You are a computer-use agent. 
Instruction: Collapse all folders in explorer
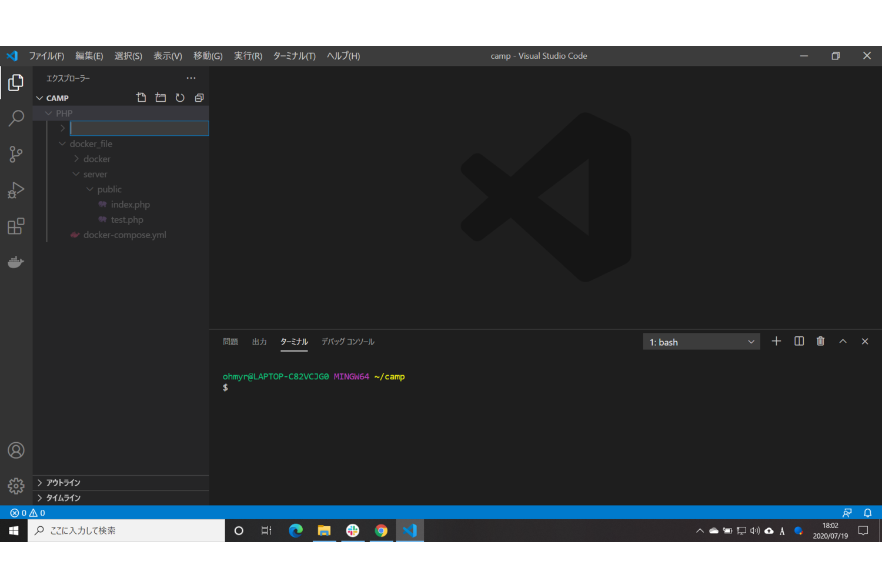tap(199, 98)
